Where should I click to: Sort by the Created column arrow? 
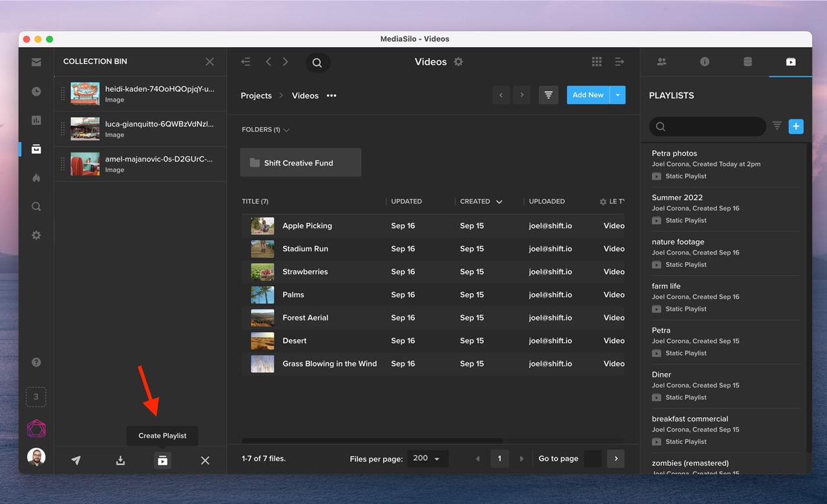coord(499,202)
